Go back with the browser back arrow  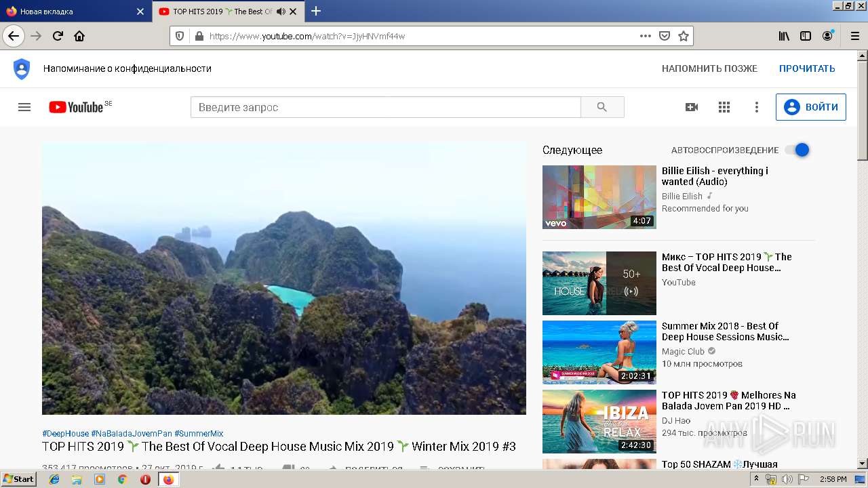[14, 36]
